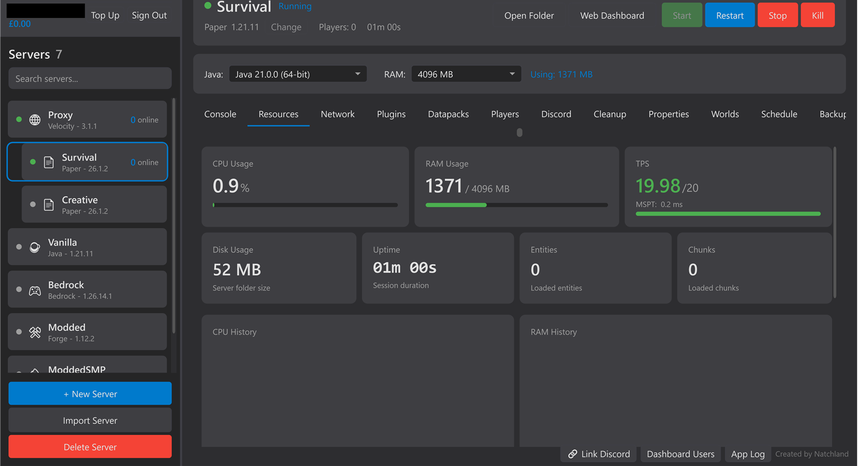
Task: Click the globe icon on the Vanilla server
Action: pos(35,246)
